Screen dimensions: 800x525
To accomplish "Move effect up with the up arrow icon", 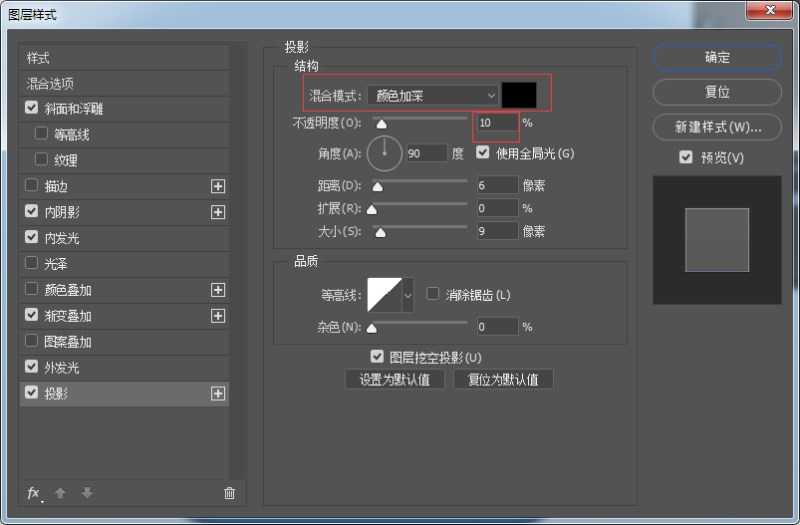I will click(x=60, y=493).
